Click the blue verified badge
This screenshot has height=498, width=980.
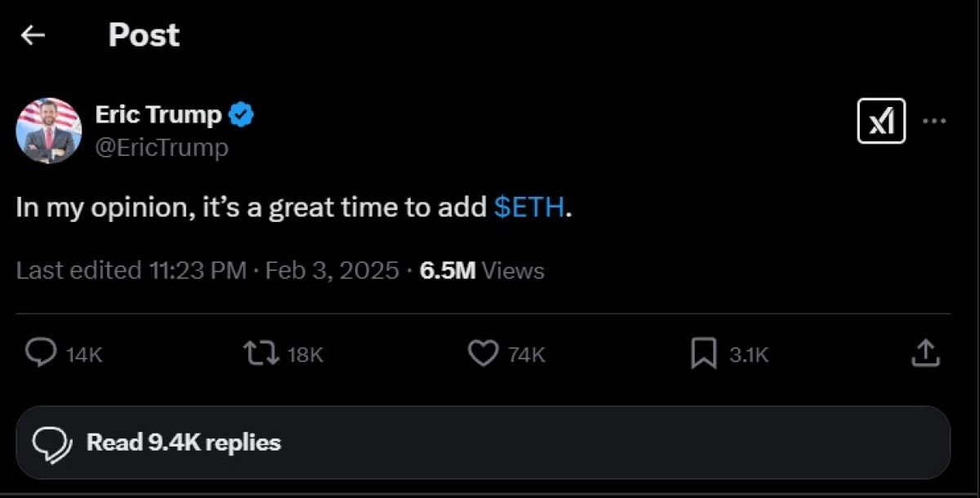(241, 115)
